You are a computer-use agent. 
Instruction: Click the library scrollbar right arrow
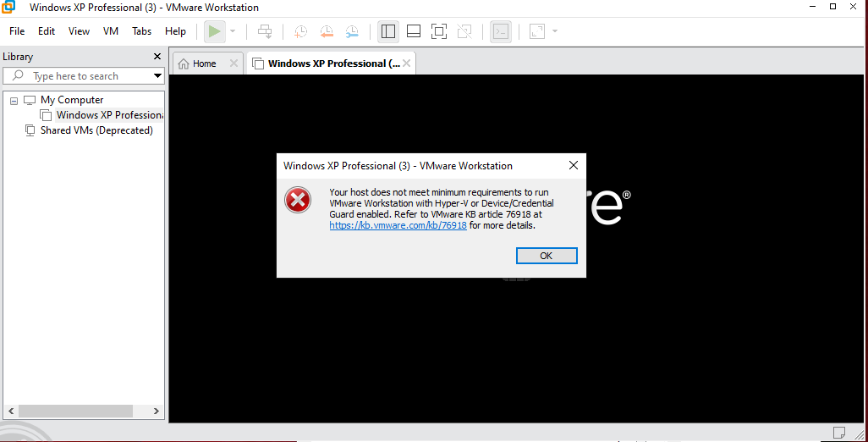click(157, 411)
